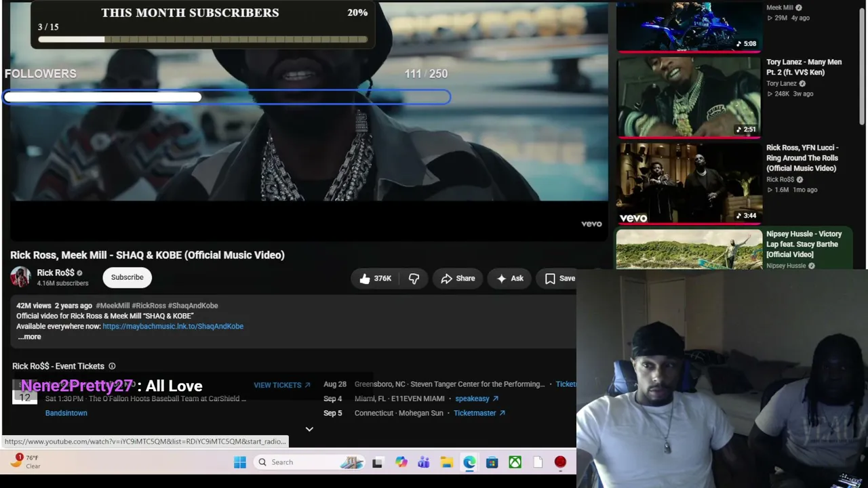Show info about Rick Ro$$ Event Tickets
868x488 pixels.
[x=112, y=367]
